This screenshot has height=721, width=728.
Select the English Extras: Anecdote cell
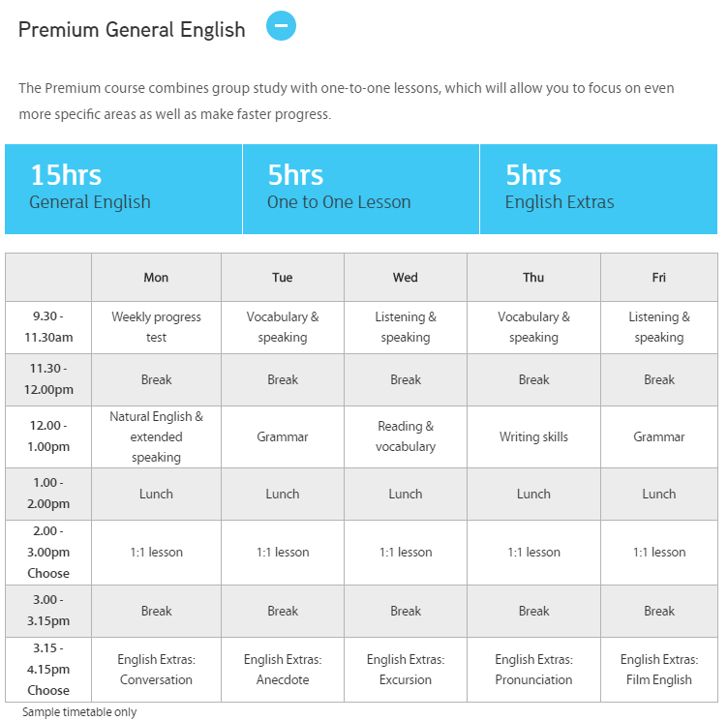pos(283,670)
